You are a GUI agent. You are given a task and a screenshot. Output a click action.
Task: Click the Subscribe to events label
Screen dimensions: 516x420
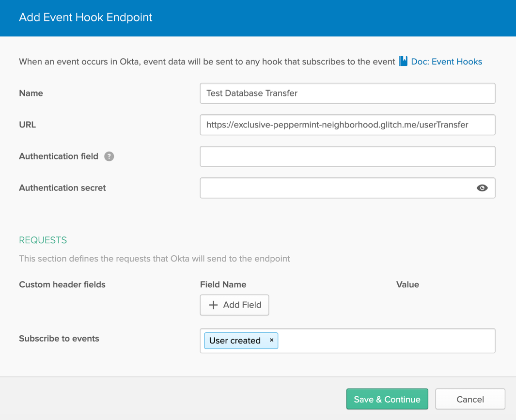click(59, 339)
